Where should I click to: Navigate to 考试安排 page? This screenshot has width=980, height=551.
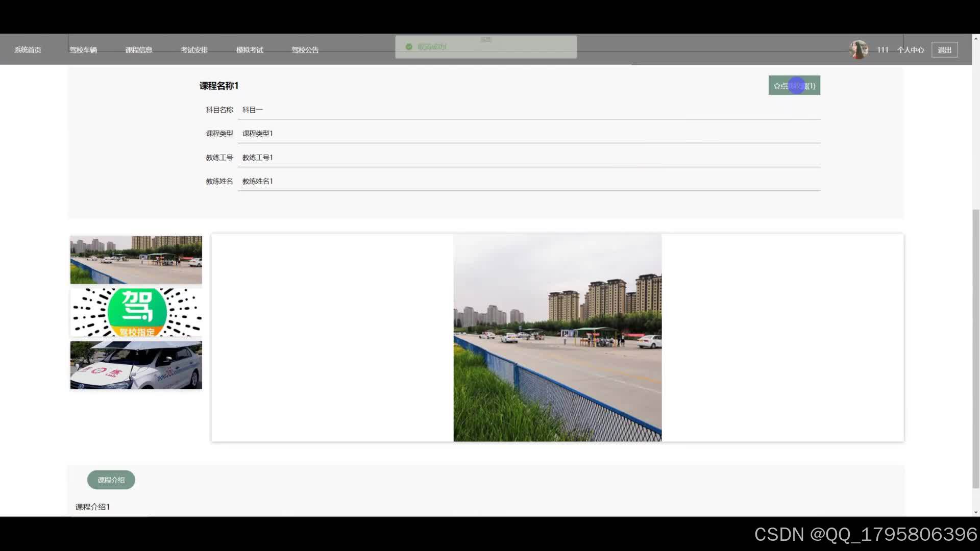point(194,50)
